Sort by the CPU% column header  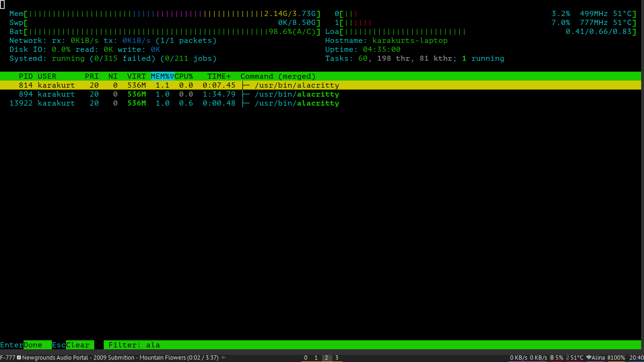point(184,76)
